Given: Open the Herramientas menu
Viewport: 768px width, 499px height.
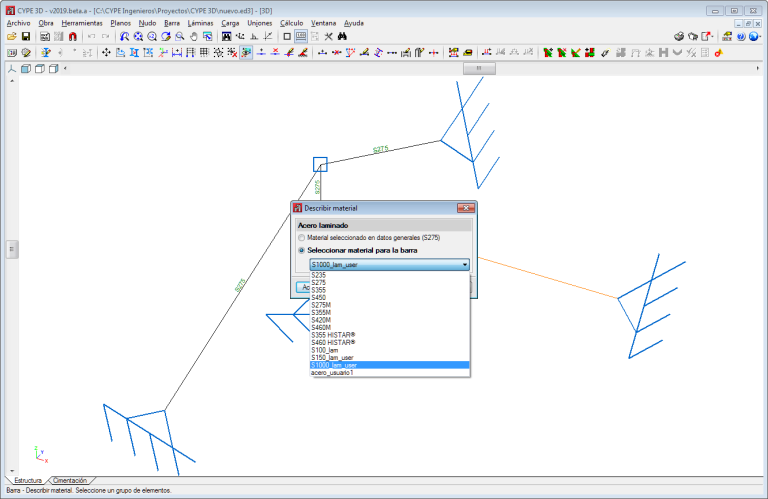Looking at the screenshot, I should click(82, 22).
